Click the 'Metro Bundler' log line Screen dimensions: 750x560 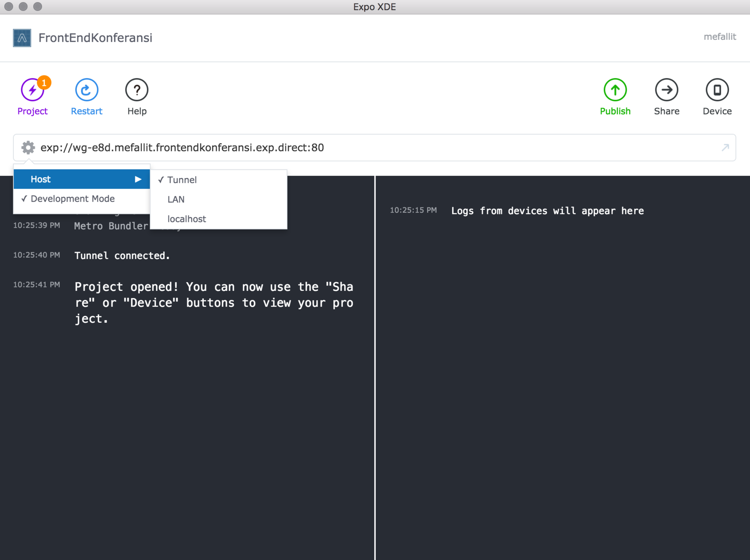pyautogui.click(x=111, y=226)
